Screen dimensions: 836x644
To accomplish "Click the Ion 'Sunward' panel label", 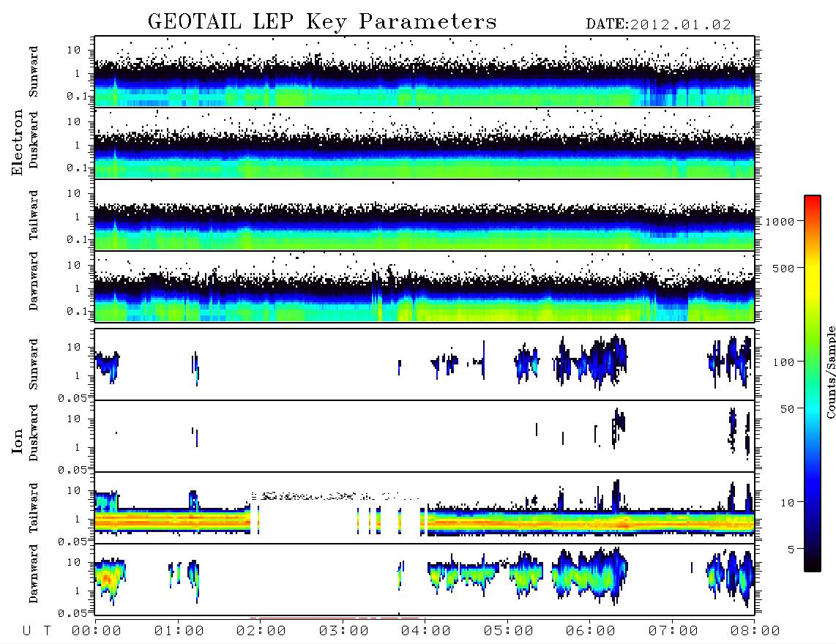I will (34, 364).
